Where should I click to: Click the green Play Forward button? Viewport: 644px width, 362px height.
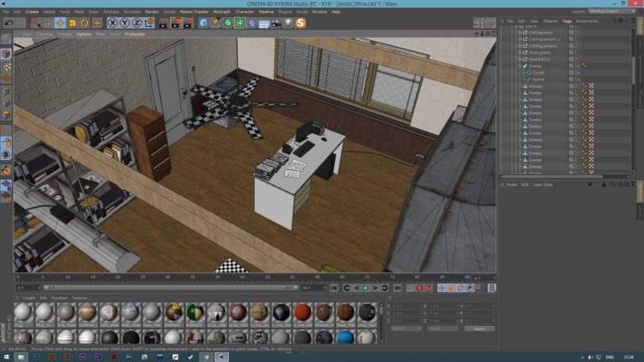pos(366,288)
